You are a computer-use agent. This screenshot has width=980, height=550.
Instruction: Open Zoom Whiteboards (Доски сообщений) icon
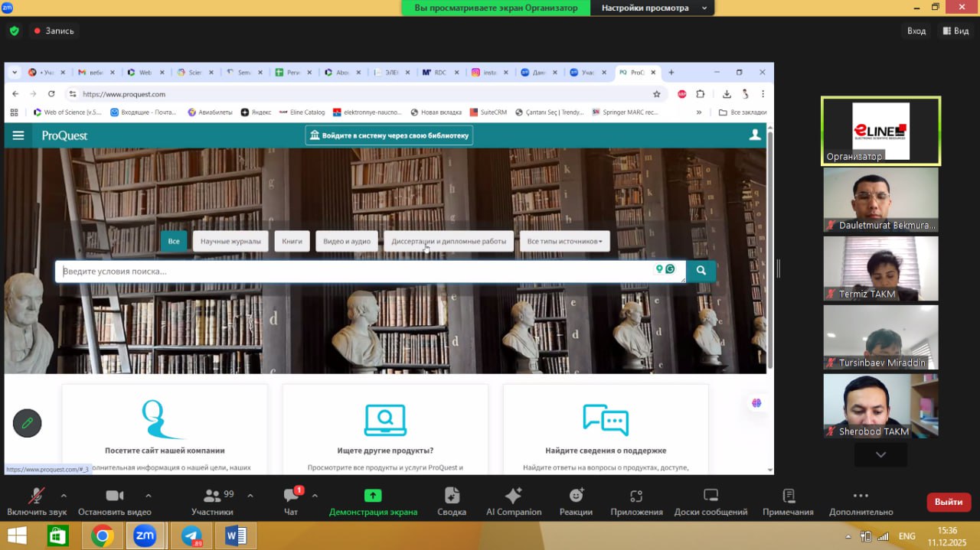point(710,496)
